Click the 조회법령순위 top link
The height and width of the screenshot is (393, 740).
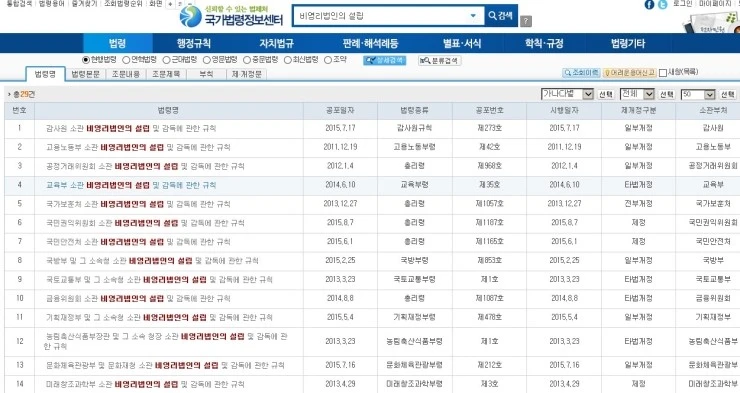coord(123,3)
